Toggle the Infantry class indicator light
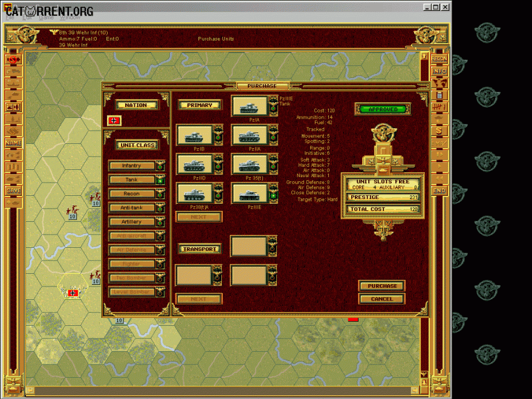Viewport: 532px width, 399px height. coord(160,166)
